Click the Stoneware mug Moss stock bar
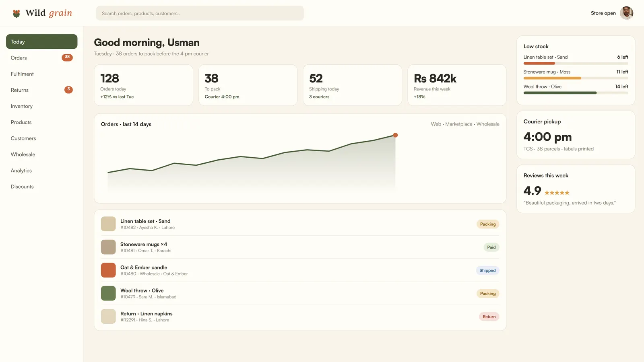This screenshot has height=362, width=644. [x=576, y=78]
